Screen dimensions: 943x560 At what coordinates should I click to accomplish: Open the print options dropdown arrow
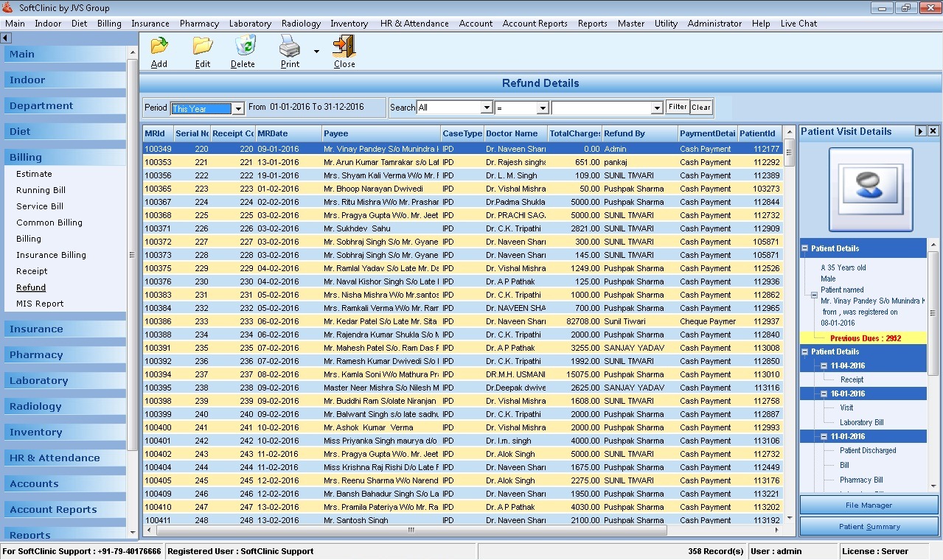click(316, 52)
